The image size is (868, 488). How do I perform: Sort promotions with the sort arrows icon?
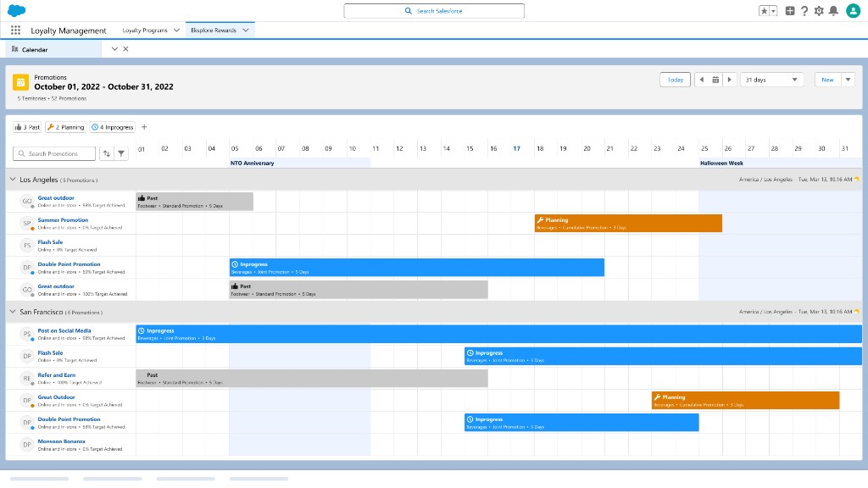(x=106, y=153)
